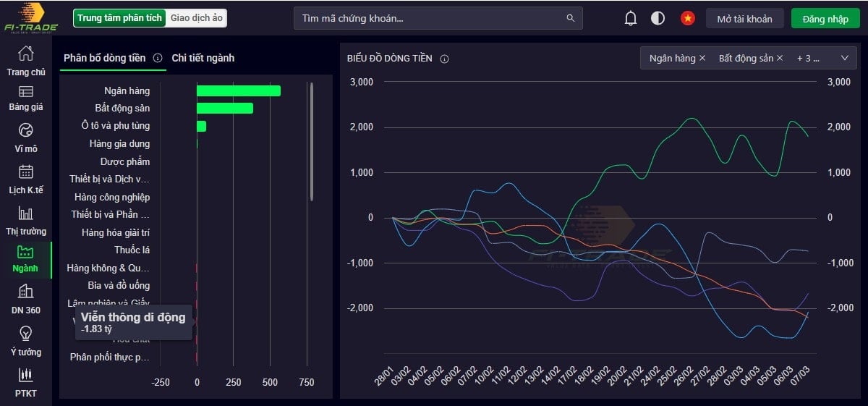Click the stock code search field

click(434, 19)
